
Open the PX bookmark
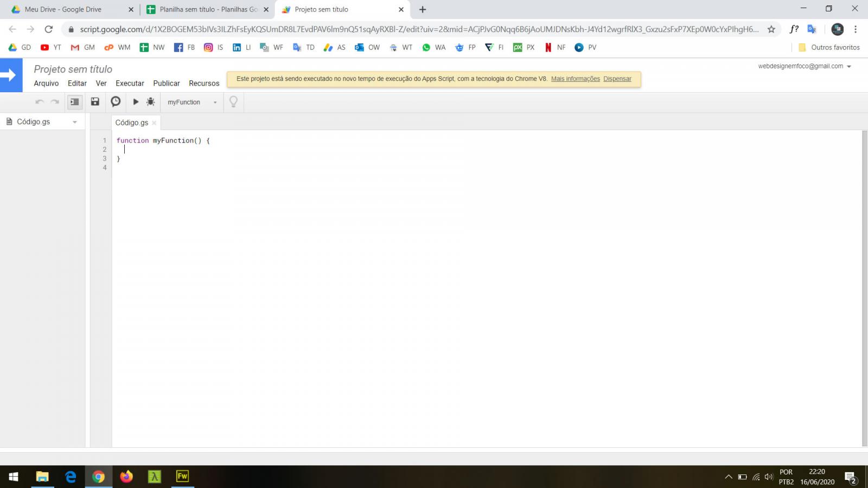pos(524,47)
